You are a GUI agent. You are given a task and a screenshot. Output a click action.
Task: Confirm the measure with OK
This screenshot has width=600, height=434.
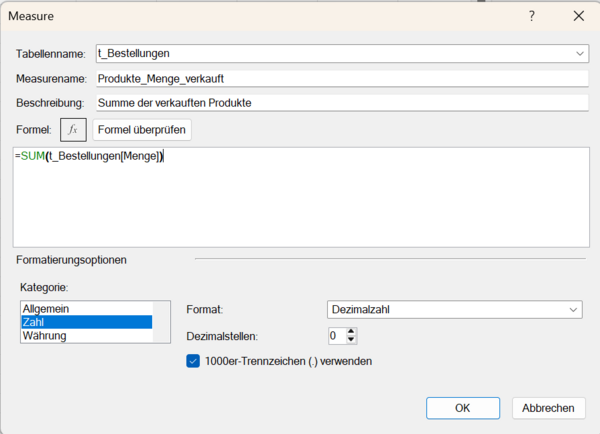(x=462, y=408)
